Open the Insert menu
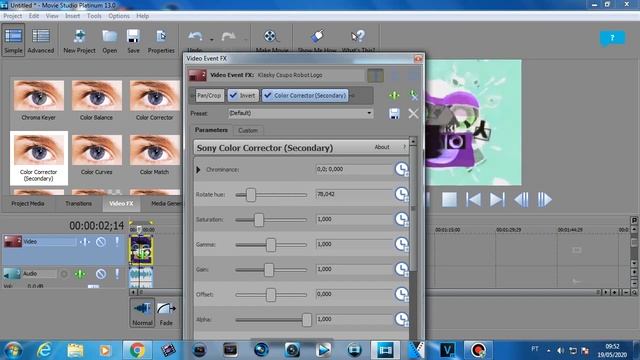Image resolution: width=640 pixels, height=360 pixels. click(x=72, y=16)
